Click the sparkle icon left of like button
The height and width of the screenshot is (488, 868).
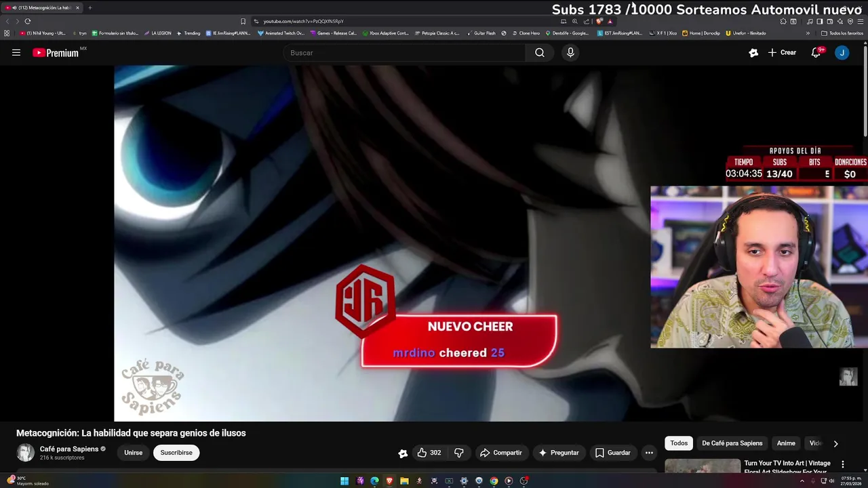point(403,453)
